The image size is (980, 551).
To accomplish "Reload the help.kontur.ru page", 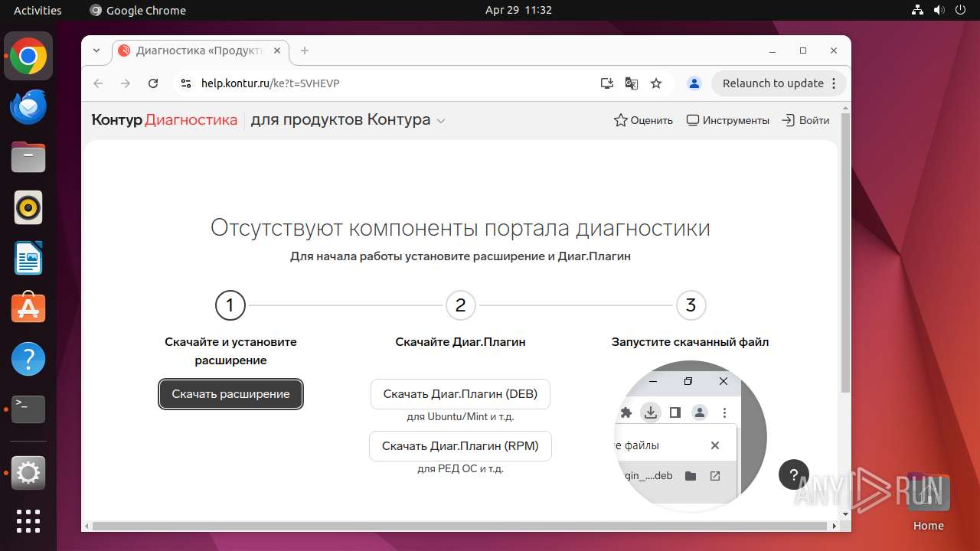I will [153, 83].
